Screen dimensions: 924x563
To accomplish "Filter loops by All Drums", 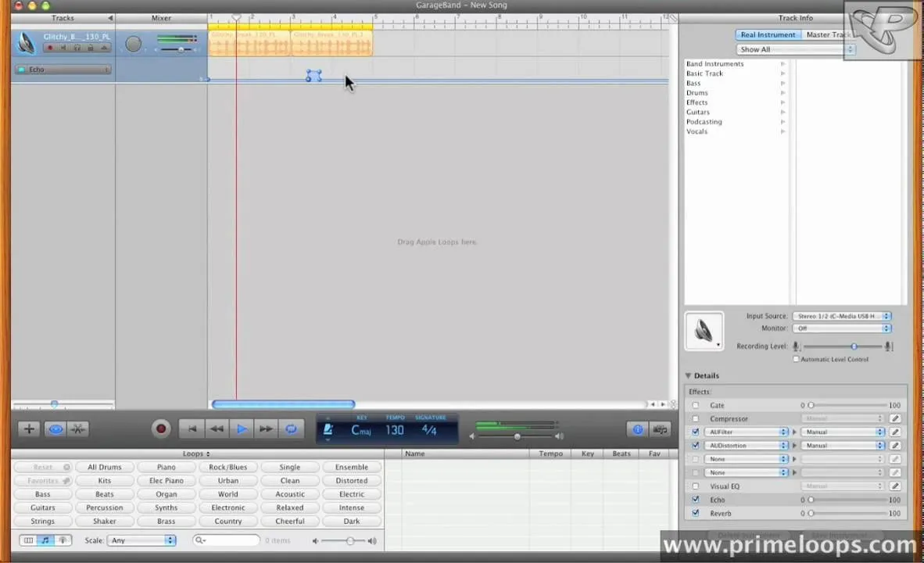I will [x=104, y=467].
